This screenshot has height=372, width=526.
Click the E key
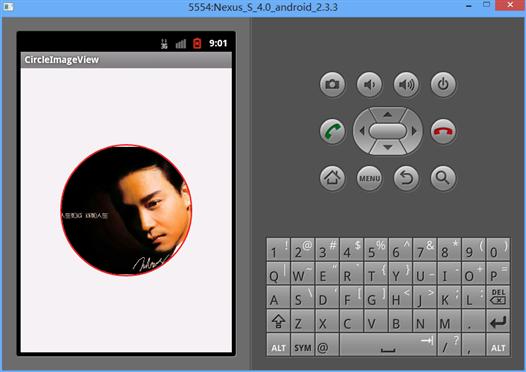[x=327, y=273]
